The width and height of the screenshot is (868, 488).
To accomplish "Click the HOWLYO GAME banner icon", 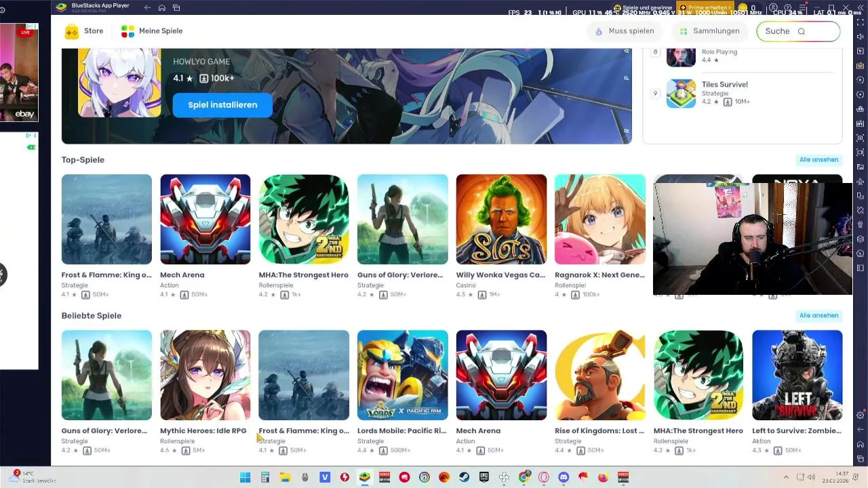I will [119, 83].
